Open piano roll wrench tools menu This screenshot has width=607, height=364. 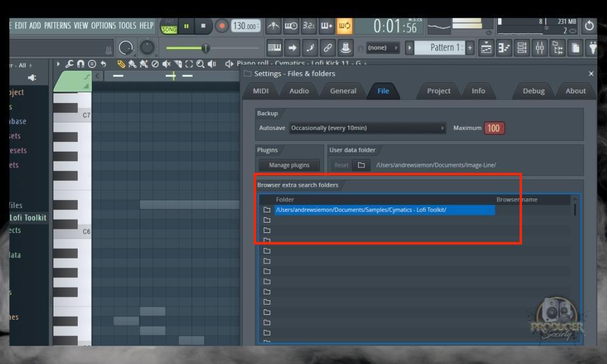pyautogui.click(x=69, y=64)
